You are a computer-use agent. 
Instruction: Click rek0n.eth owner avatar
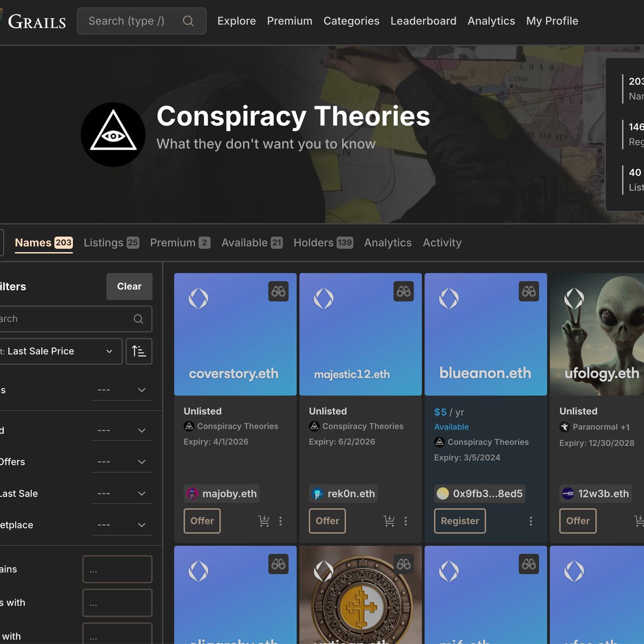[x=317, y=494]
